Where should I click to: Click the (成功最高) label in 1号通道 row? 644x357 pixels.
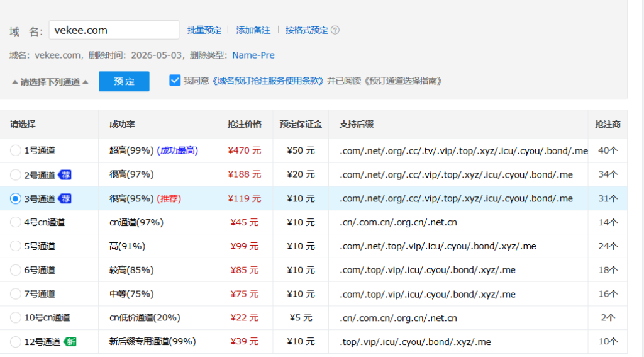[x=177, y=150]
